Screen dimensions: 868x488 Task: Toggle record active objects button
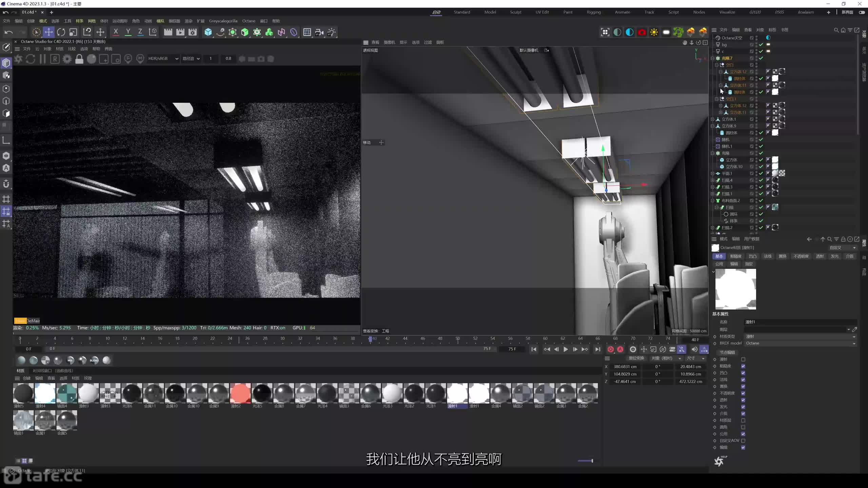coord(611,349)
